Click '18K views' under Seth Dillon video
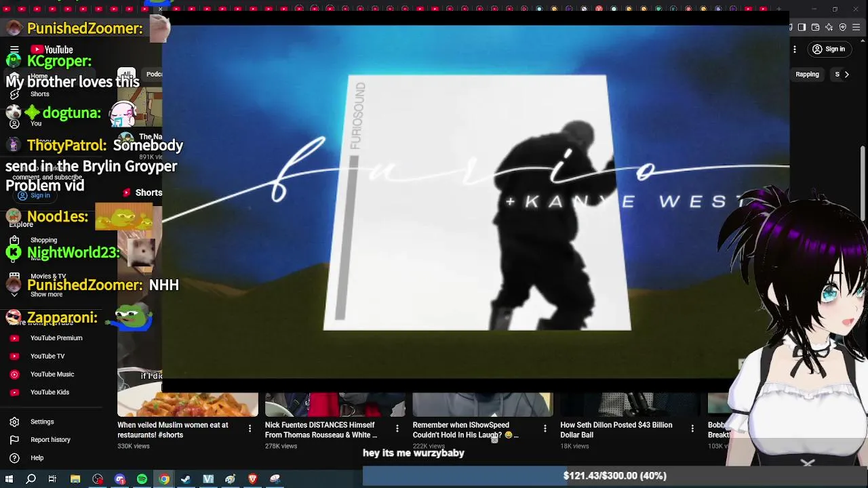This screenshot has height=488, width=868. (574, 446)
